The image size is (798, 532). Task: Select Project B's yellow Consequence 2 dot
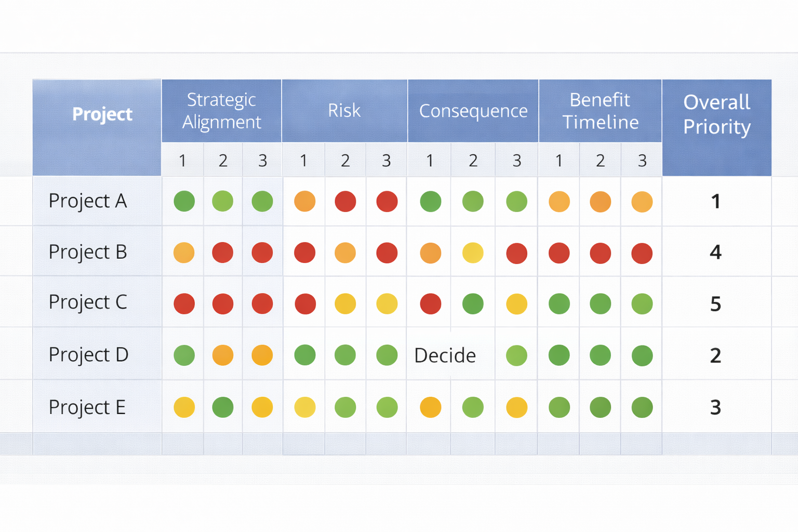tap(473, 253)
